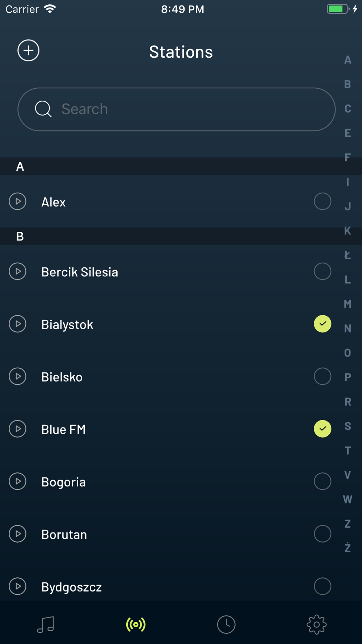Click the Search stations field

pyautogui.click(x=177, y=109)
